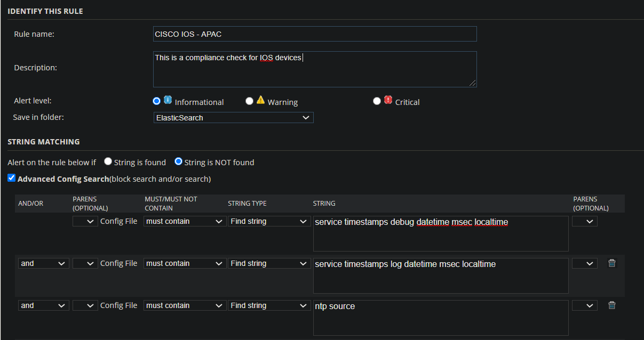
Task: Click the Informational alert level icon
Action: tap(168, 100)
